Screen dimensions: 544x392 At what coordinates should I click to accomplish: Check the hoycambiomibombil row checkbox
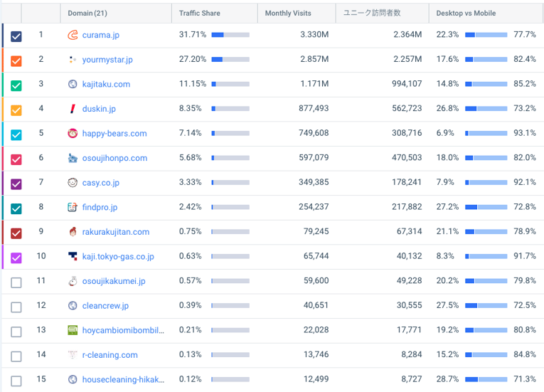click(16, 332)
